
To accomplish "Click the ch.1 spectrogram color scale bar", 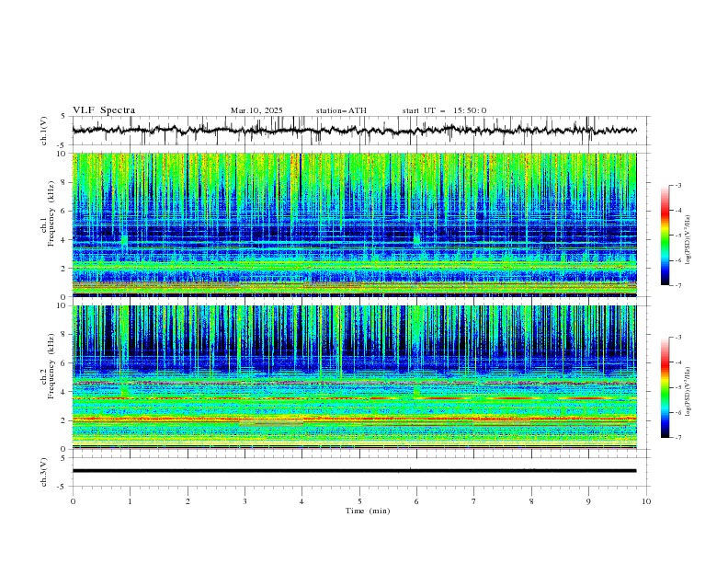I will tap(665, 236).
